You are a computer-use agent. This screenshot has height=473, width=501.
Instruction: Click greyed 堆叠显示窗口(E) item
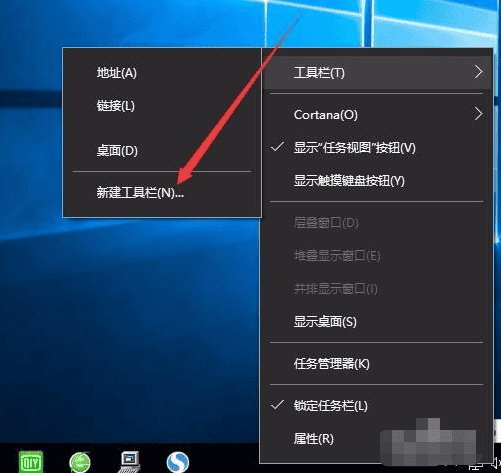click(x=377, y=256)
